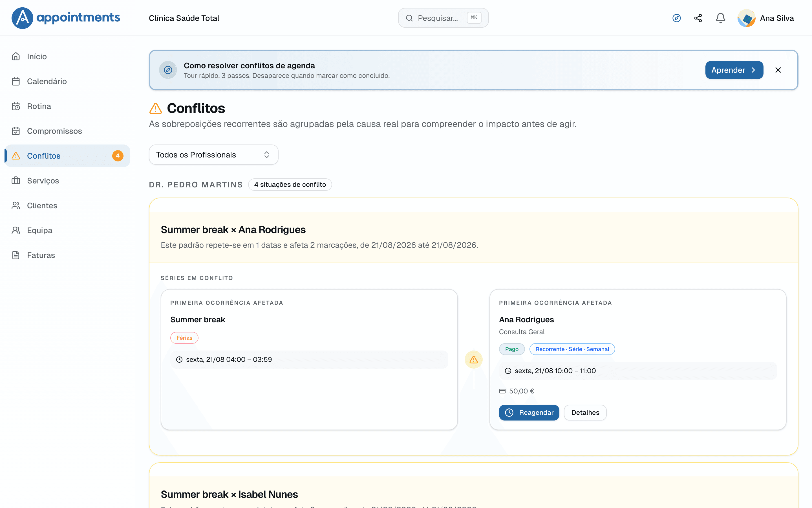Click the clock icon on Summer break time
Image resolution: width=812 pixels, height=508 pixels.
[x=180, y=360]
